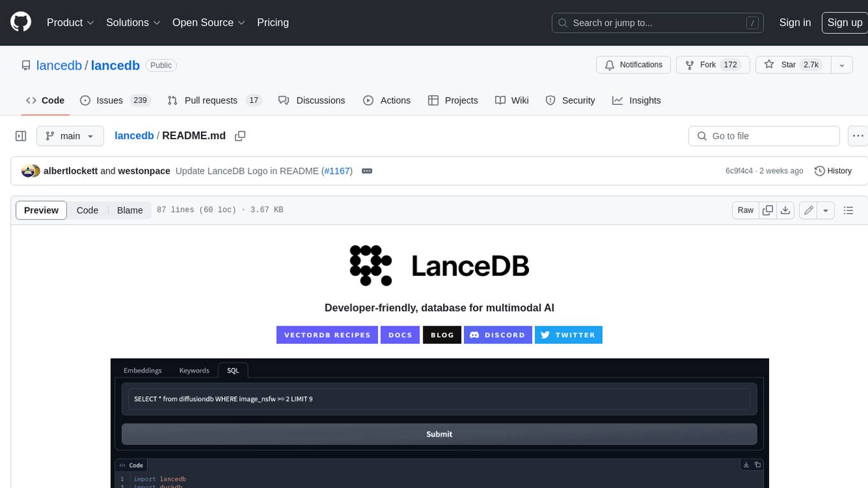Click the Submit button in demo
Screen dimensions: 868x488
click(439, 434)
